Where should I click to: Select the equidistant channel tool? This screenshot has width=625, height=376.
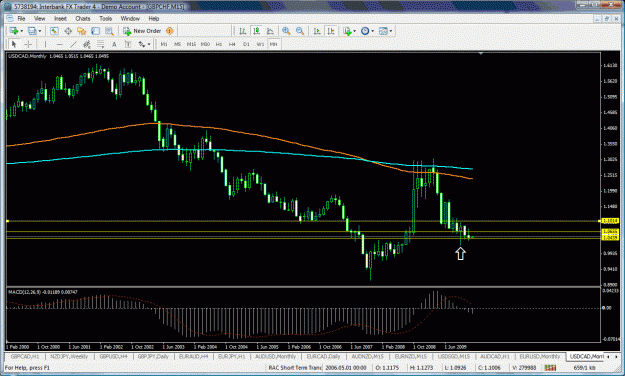click(x=87, y=44)
